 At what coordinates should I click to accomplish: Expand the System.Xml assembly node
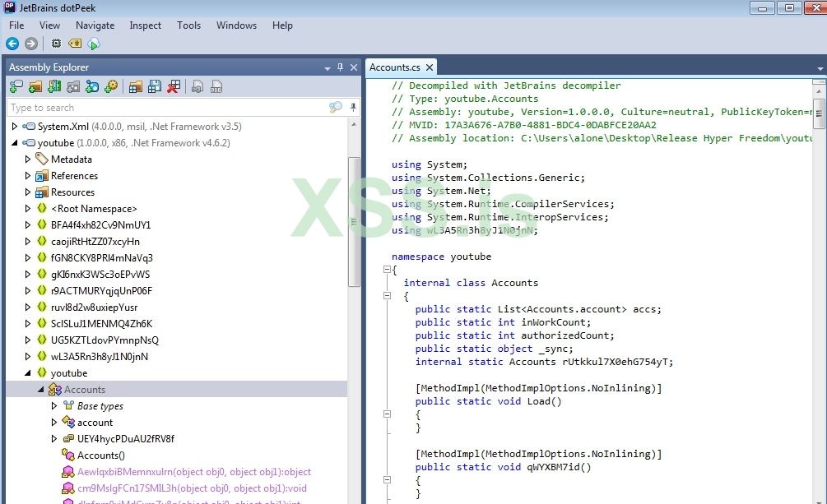[15, 127]
